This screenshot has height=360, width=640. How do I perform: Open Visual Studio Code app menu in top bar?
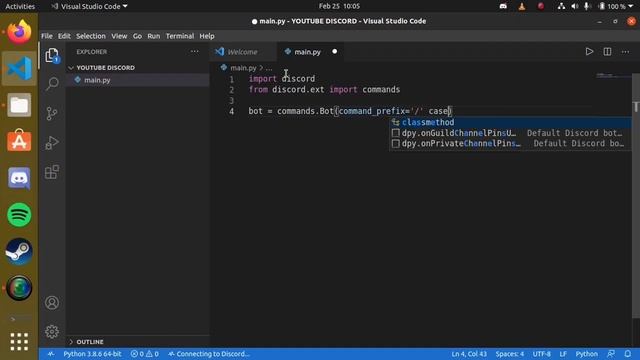click(89, 6)
